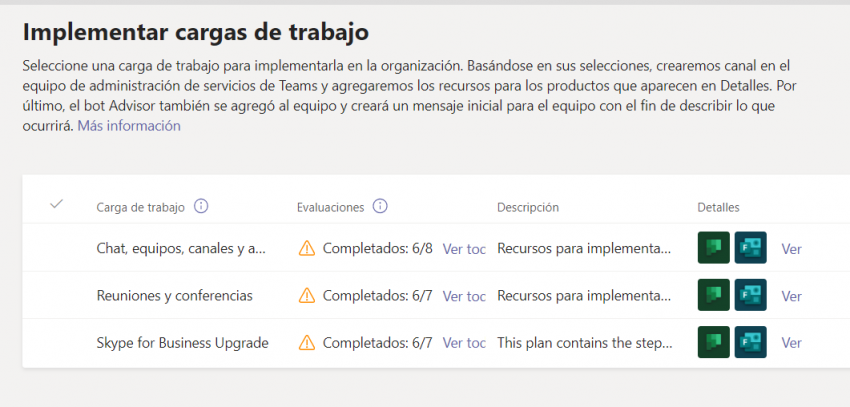Click warning icon in Chat, equipos, canales row
This screenshot has width=850, height=407.
[307, 249]
